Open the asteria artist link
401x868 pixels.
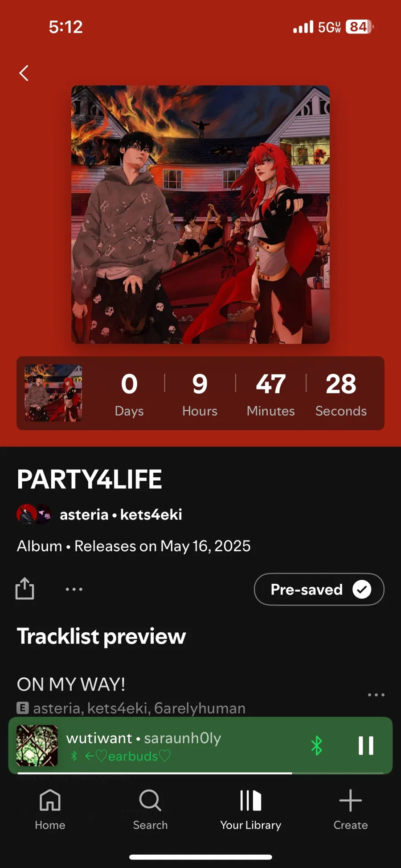click(x=84, y=515)
